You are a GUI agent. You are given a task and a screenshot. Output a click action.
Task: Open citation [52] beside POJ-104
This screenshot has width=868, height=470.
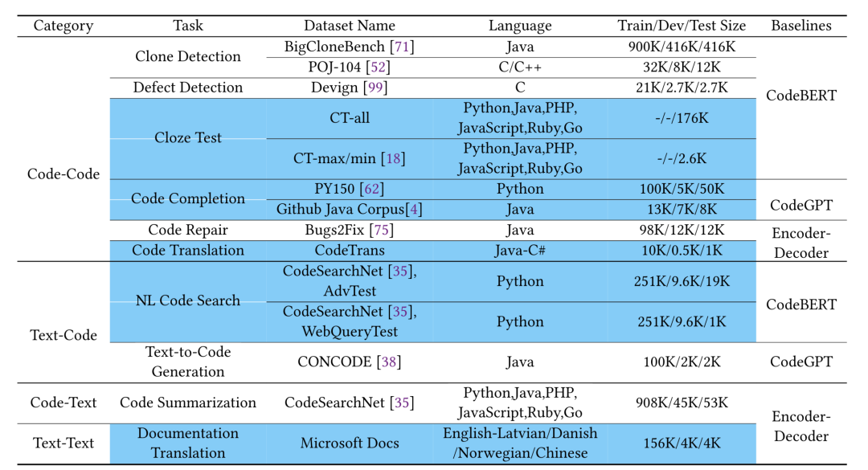[x=379, y=67]
